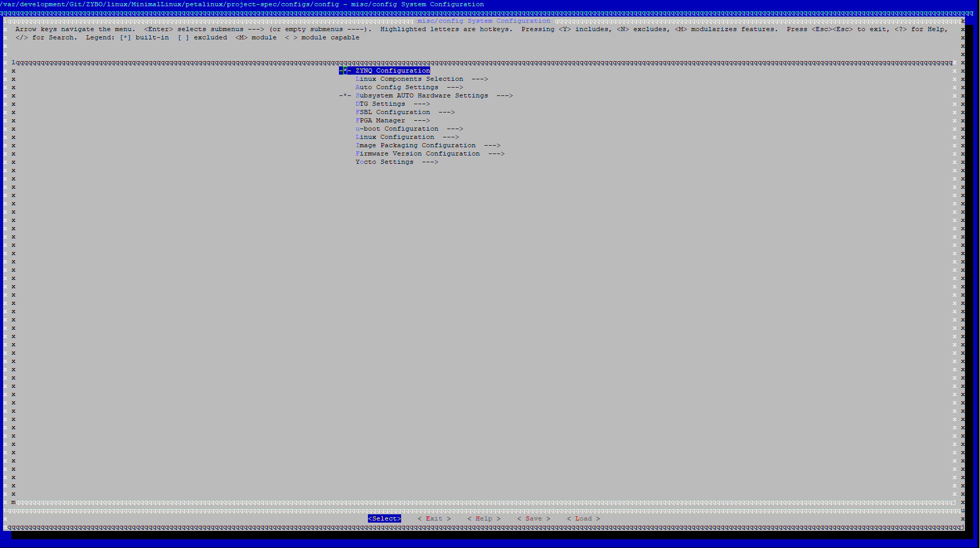Open Linux Components Selection submenu
Viewport: 980px width, 548px height.
(422, 79)
